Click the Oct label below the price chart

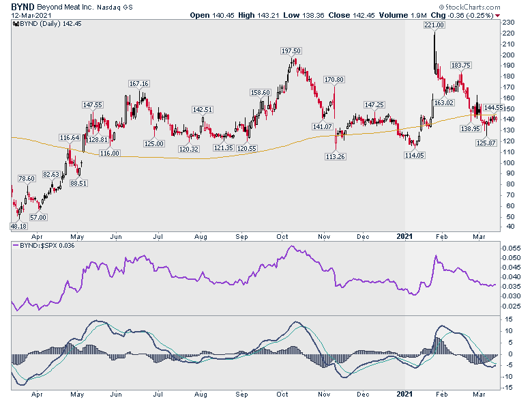(x=282, y=236)
